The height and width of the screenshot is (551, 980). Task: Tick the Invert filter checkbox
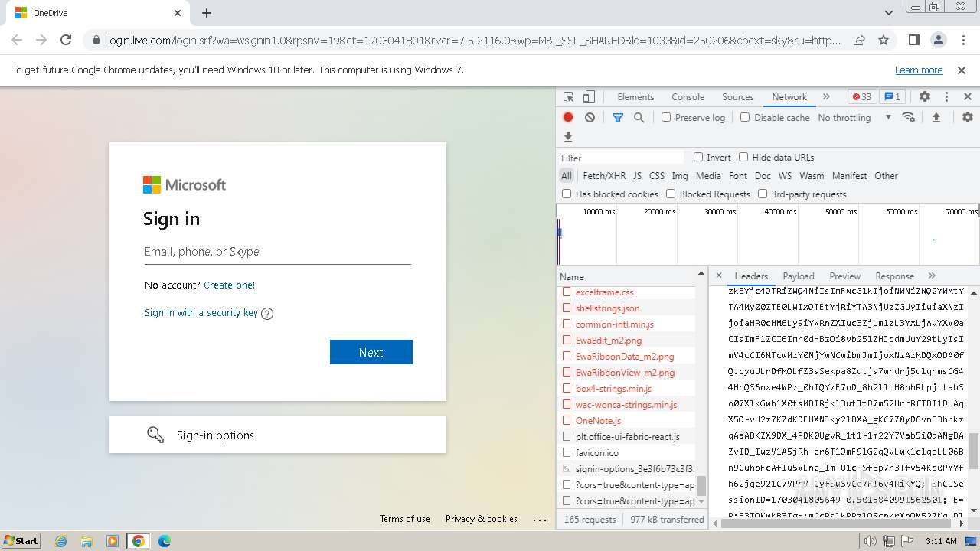pyautogui.click(x=698, y=157)
